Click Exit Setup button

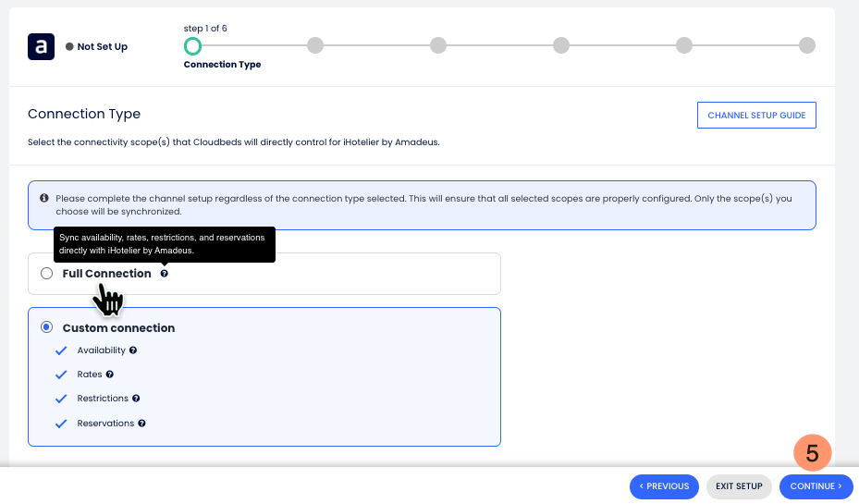pos(738,486)
